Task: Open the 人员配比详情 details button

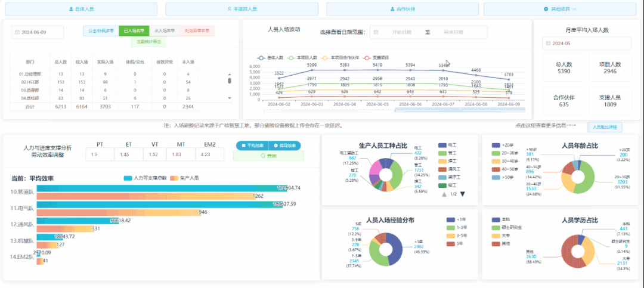Action: click(605, 127)
